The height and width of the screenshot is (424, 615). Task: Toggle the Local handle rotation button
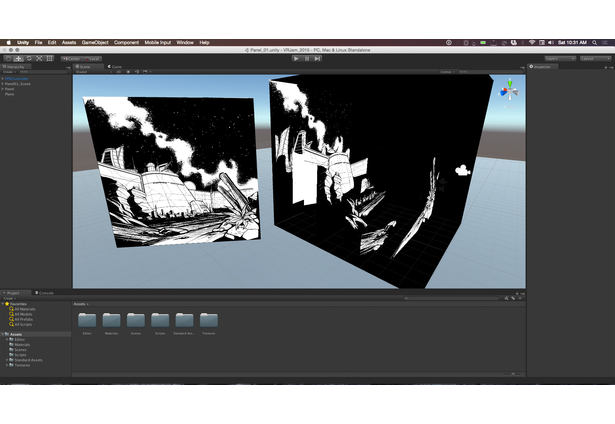pyautogui.click(x=92, y=59)
